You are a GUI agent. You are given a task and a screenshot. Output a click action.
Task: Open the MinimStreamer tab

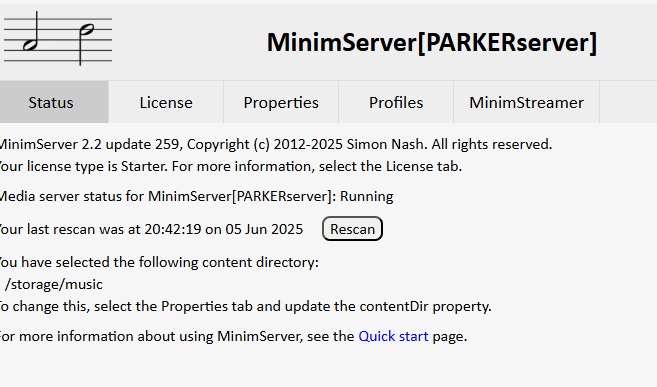pos(526,102)
